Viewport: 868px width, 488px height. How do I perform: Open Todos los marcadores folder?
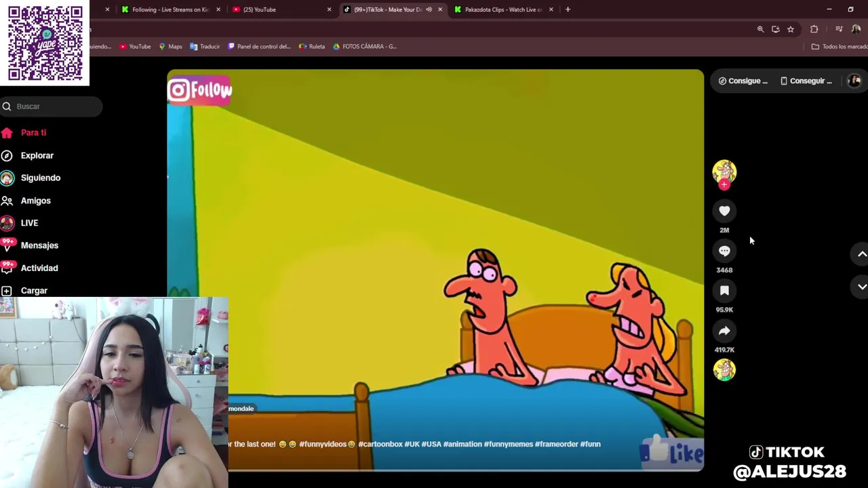[x=840, y=46]
